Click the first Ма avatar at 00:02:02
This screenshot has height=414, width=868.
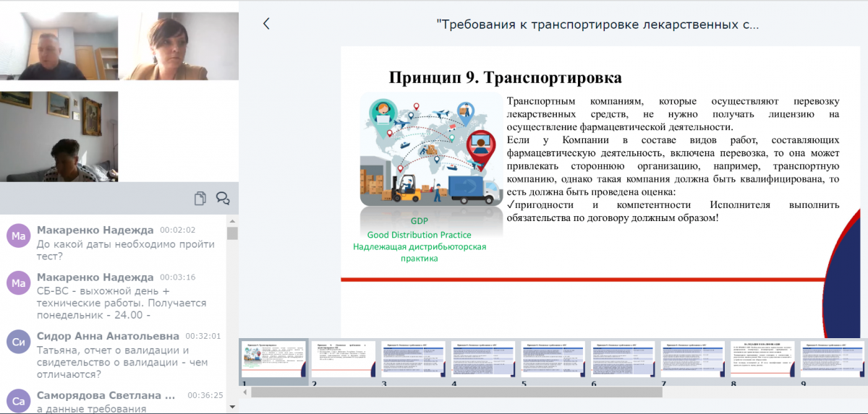click(x=19, y=236)
